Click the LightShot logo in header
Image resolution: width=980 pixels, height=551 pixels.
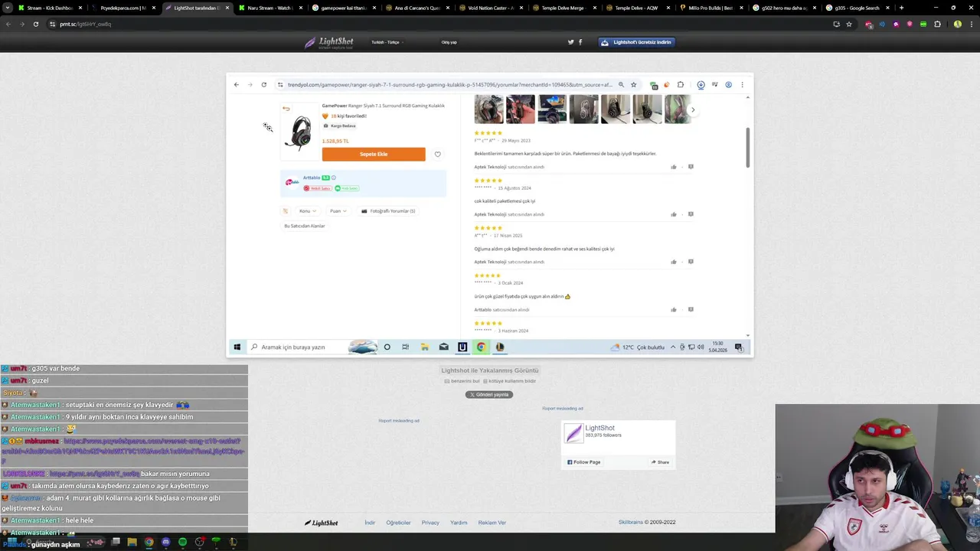tap(329, 43)
